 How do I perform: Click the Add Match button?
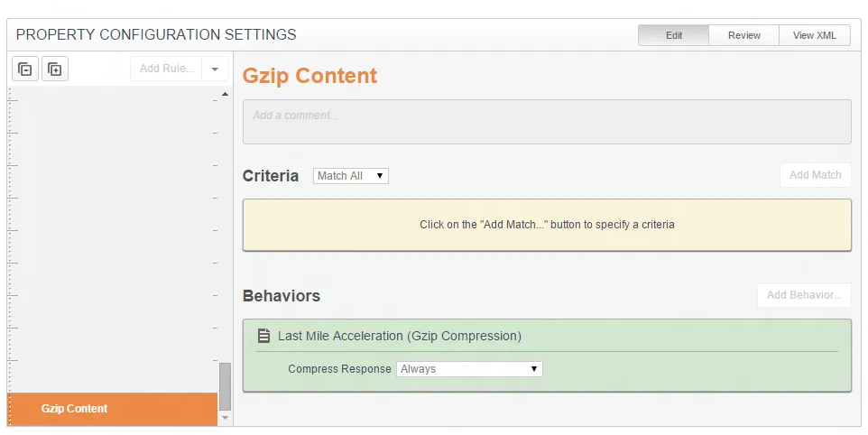click(x=815, y=175)
